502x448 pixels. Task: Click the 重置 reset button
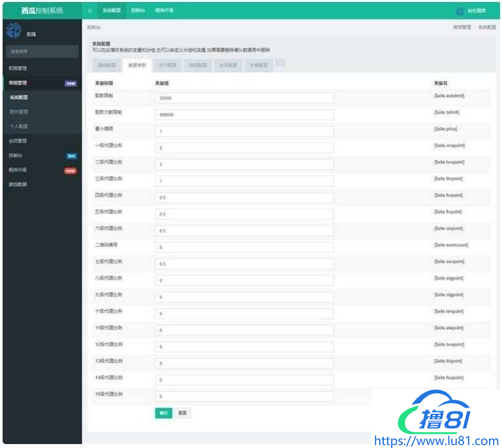(x=183, y=413)
